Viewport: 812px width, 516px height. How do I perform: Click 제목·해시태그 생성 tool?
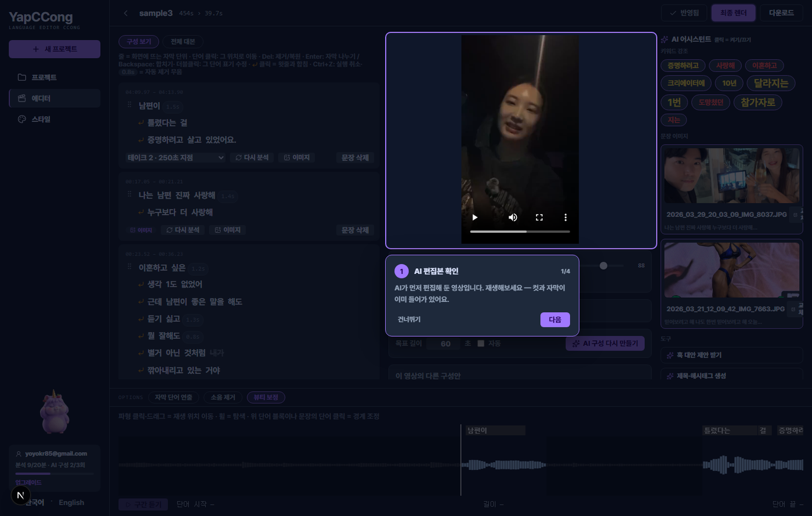tap(731, 376)
